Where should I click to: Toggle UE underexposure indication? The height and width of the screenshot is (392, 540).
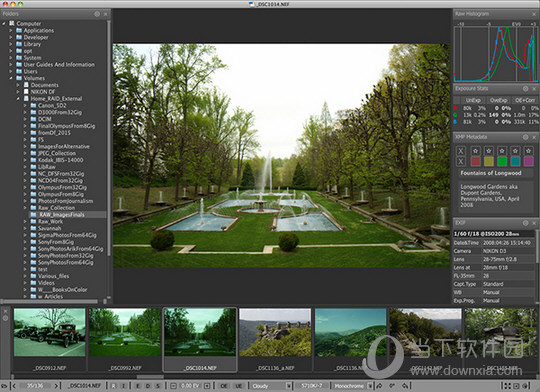(x=239, y=386)
